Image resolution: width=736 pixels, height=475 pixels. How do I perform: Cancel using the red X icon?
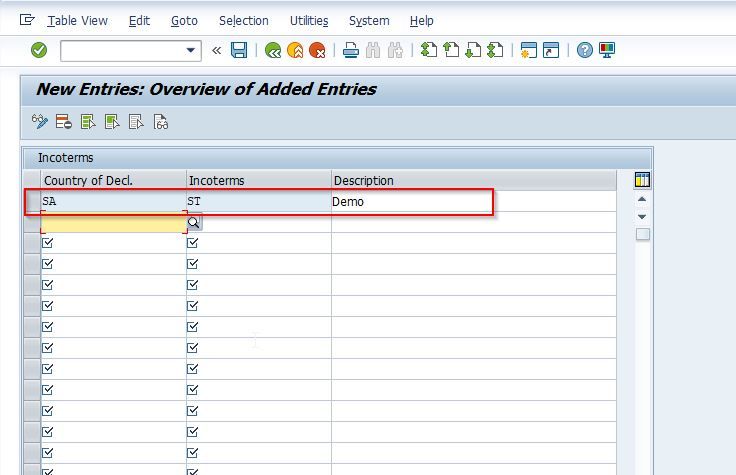[x=317, y=50]
